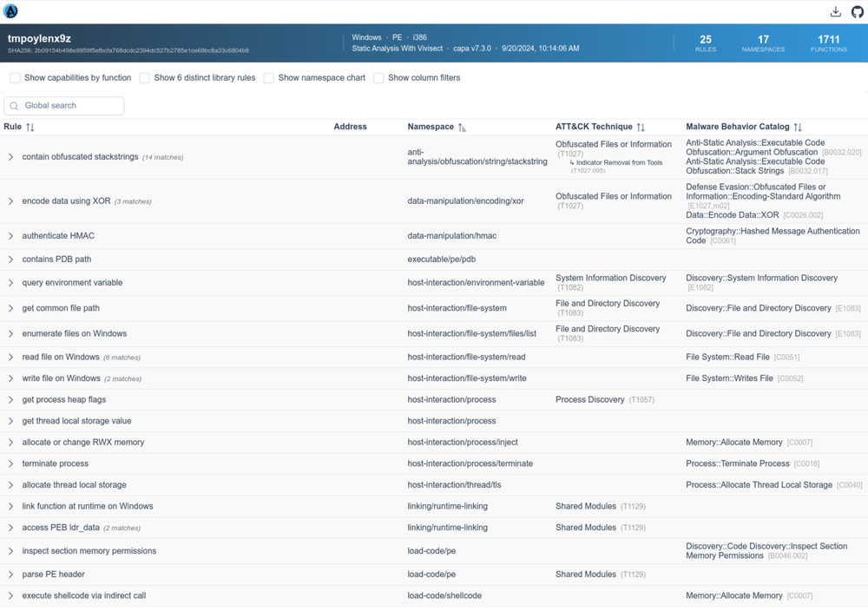Focus the Global search input field
Screen dimensions: 868x611
pyautogui.click(x=71, y=106)
